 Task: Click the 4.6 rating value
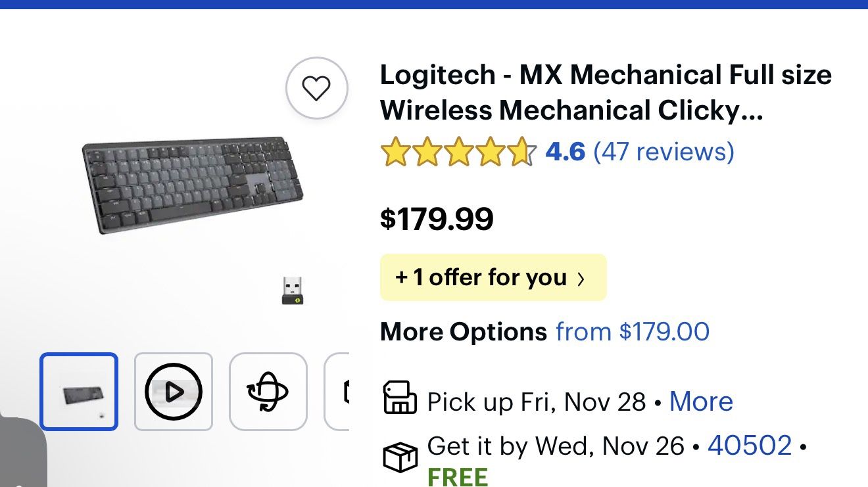coord(566,152)
